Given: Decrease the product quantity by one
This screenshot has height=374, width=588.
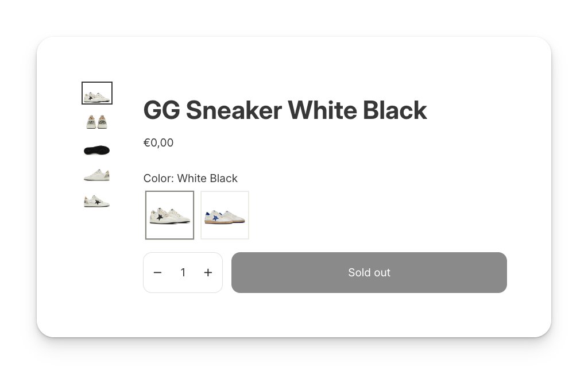Looking at the screenshot, I should 157,273.
